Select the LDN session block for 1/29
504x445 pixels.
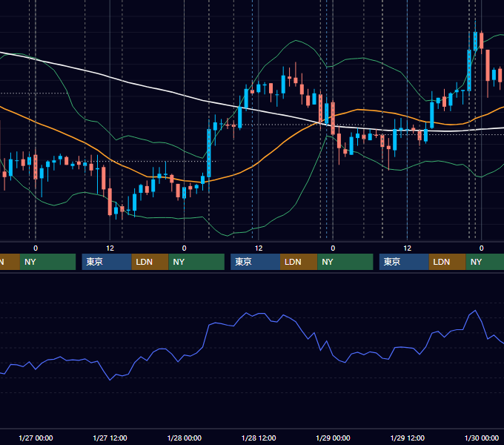click(x=448, y=262)
